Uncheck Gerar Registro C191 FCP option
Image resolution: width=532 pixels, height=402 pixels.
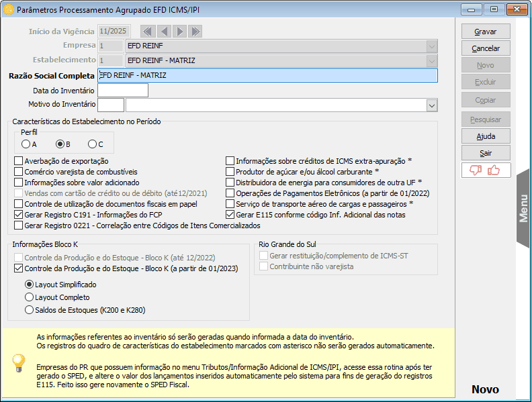click(18, 215)
